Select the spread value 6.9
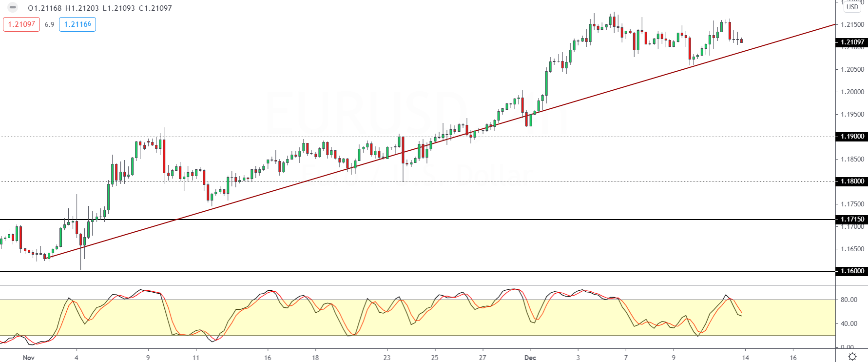 pos(50,24)
